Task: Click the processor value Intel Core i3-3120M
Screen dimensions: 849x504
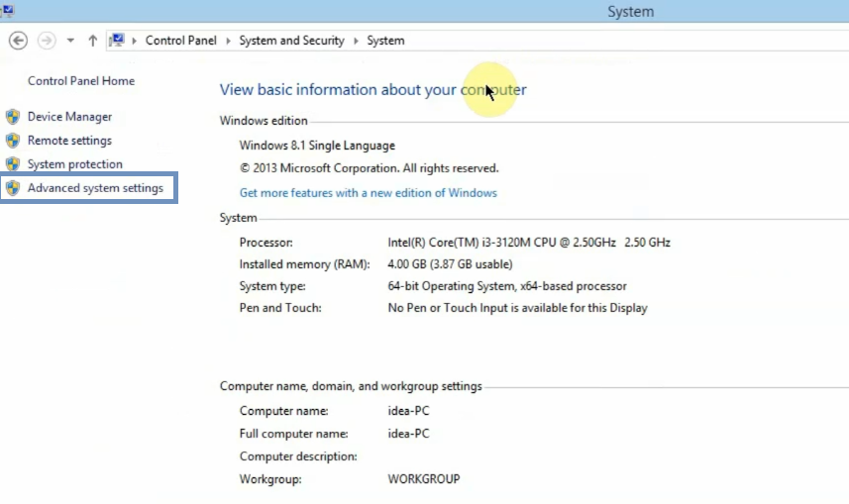Action: pyautogui.click(x=529, y=243)
